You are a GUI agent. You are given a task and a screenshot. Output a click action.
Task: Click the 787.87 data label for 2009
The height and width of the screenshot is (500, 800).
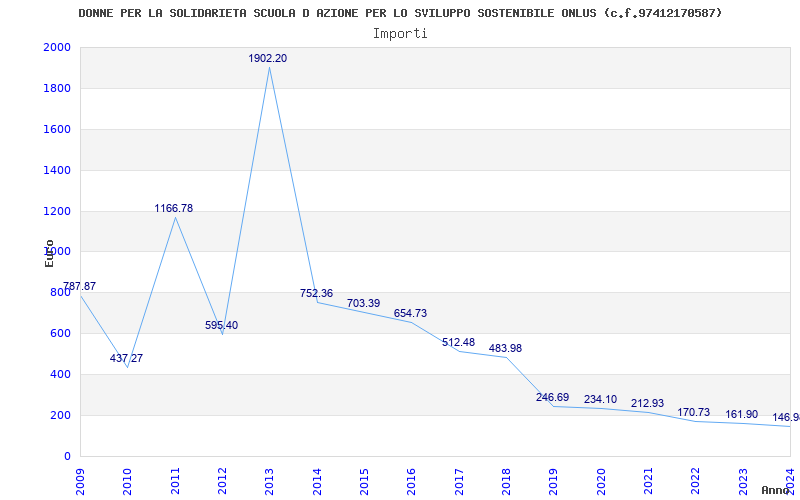[x=80, y=287]
